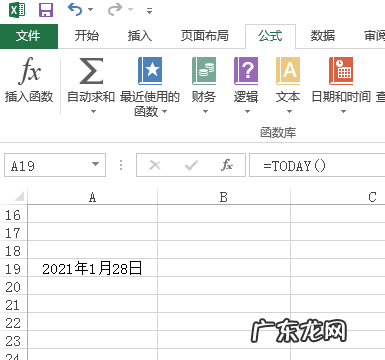Select column A header
This screenshot has width=385, height=360.
pyautogui.click(x=92, y=197)
